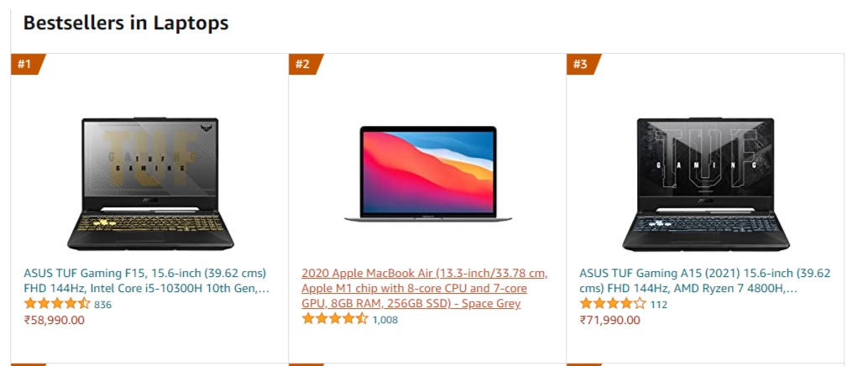This screenshot has width=868, height=366.
Task: Open ASUS TUF Gaming A15 product image
Action: coord(706,184)
